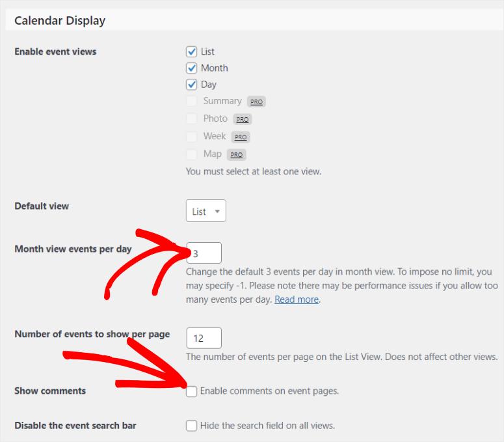Click the Week view label text
504x442 pixels.
tap(215, 136)
